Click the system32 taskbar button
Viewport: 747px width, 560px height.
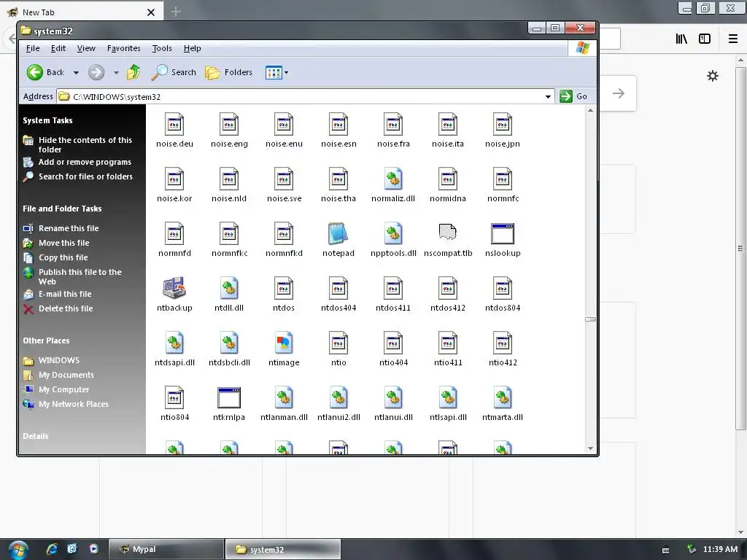(x=282, y=549)
